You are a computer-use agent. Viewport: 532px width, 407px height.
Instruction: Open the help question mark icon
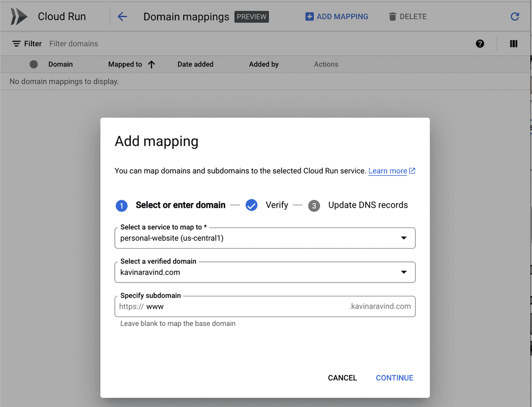pyautogui.click(x=480, y=44)
